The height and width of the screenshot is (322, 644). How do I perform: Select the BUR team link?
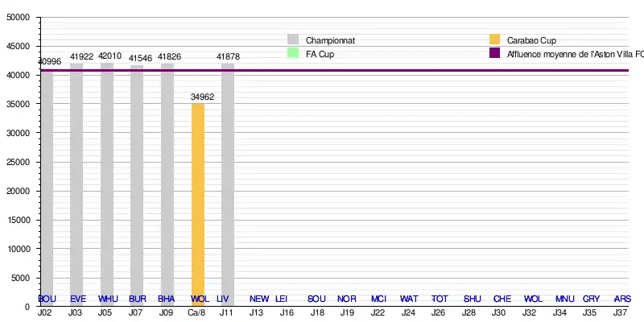click(x=138, y=299)
